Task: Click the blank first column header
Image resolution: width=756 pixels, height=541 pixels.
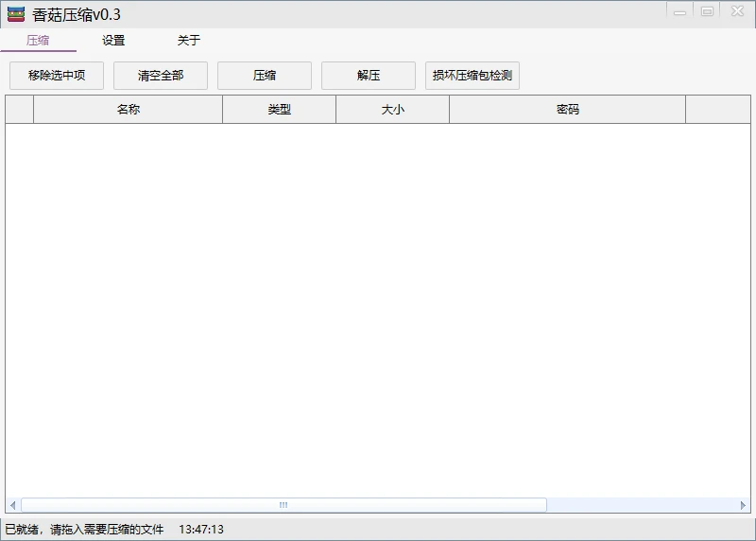Action: coord(20,110)
